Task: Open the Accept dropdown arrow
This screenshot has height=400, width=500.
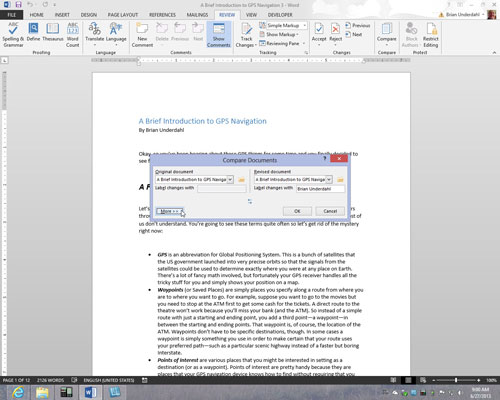Action: click(319, 45)
